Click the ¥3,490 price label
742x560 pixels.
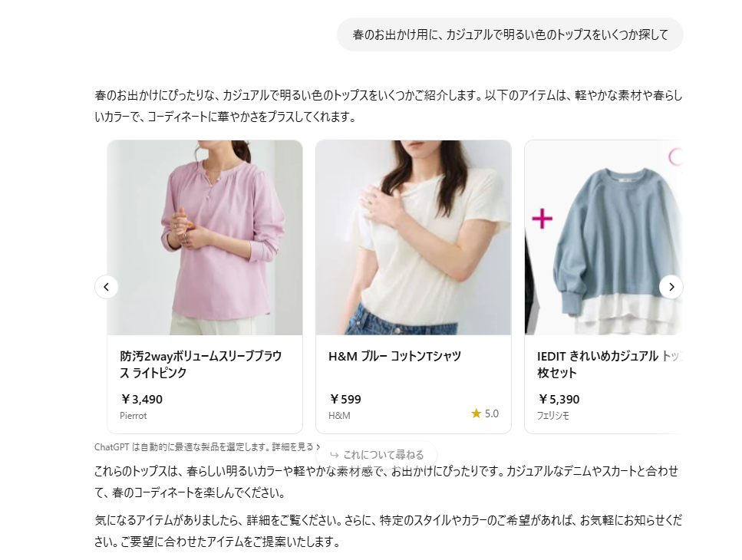click(141, 399)
